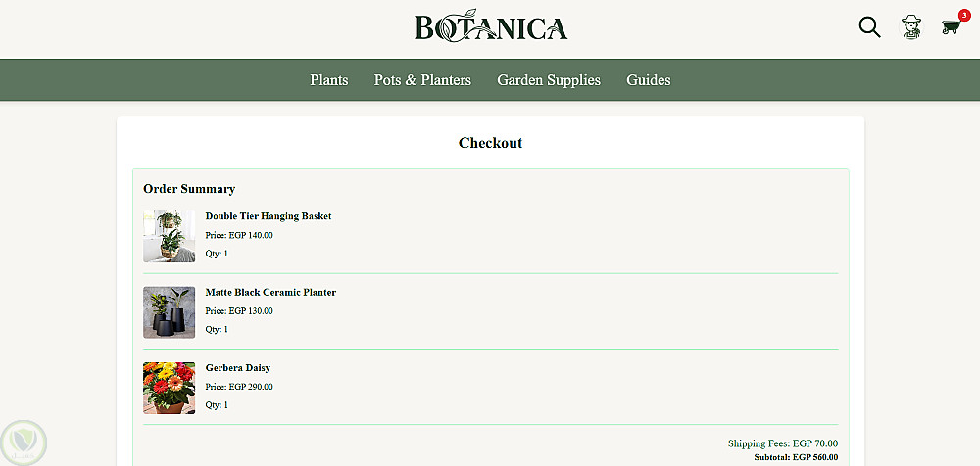This screenshot has width=980, height=466.
Task: Click the Gerbera Daisy product photo
Action: coord(169,388)
